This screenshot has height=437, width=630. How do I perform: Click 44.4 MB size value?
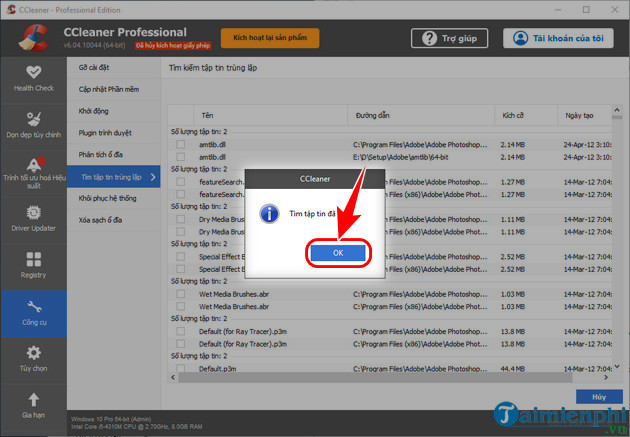[x=513, y=369]
